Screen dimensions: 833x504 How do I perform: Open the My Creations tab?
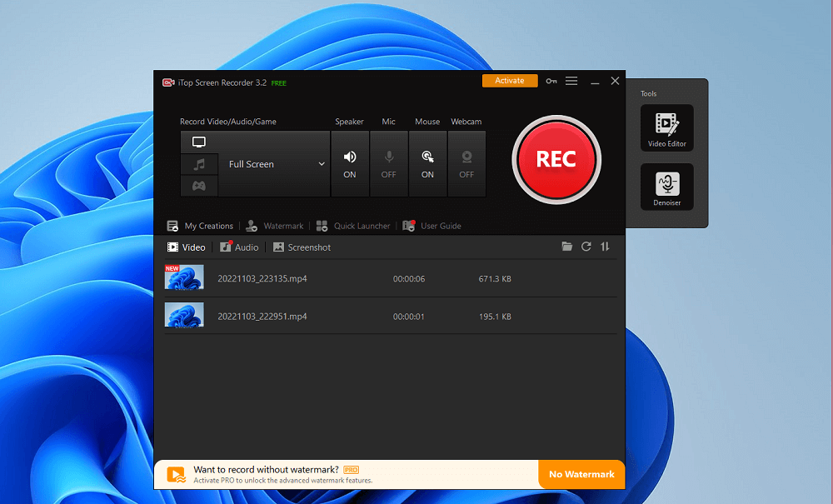click(200, 226)
